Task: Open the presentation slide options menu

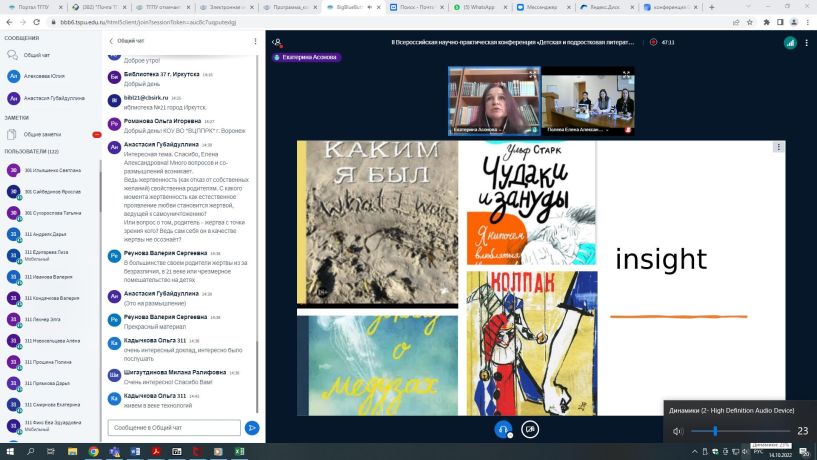Action: point(778,147)
